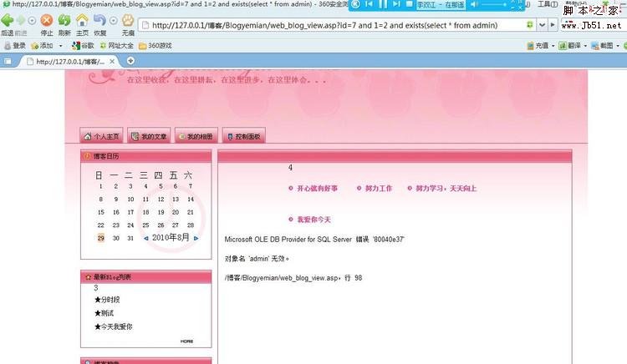
Task: Click the 翻译 translate toolbar icon
Action: pyautogui.click(x=570, y=46)
